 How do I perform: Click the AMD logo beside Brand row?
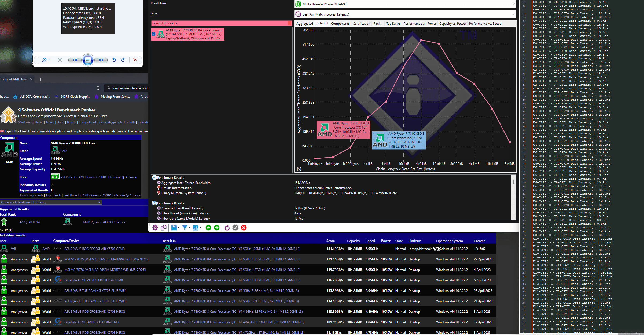[55, 150]
